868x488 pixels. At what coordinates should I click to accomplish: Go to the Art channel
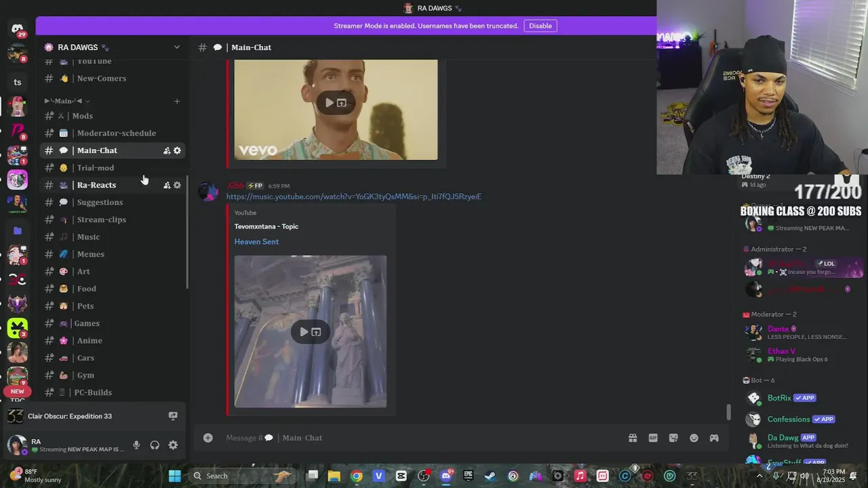click(x=112, y=272)
